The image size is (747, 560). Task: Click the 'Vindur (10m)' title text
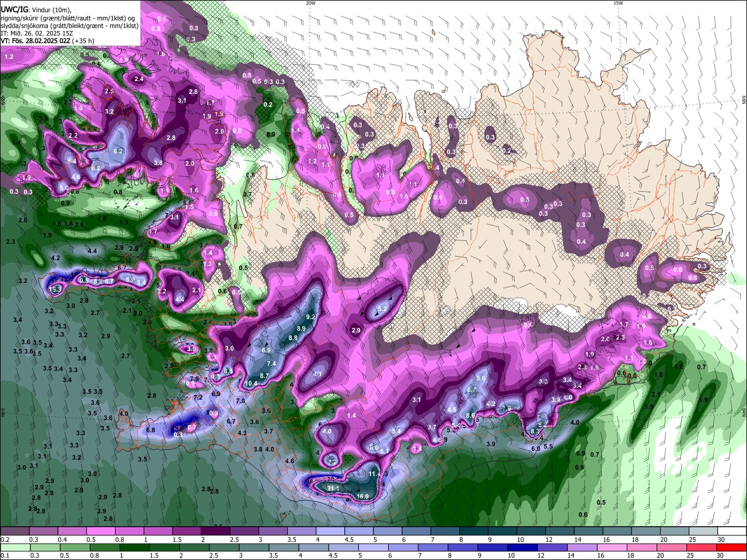50,10
